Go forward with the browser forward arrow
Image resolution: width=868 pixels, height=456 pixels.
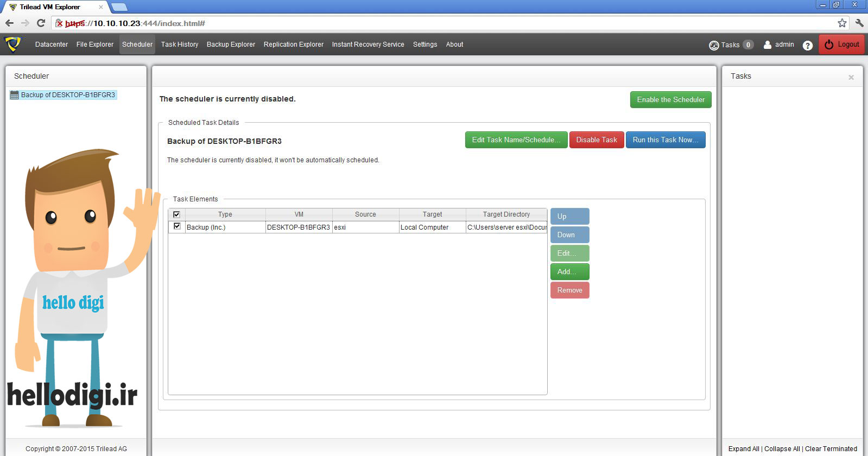25,23
